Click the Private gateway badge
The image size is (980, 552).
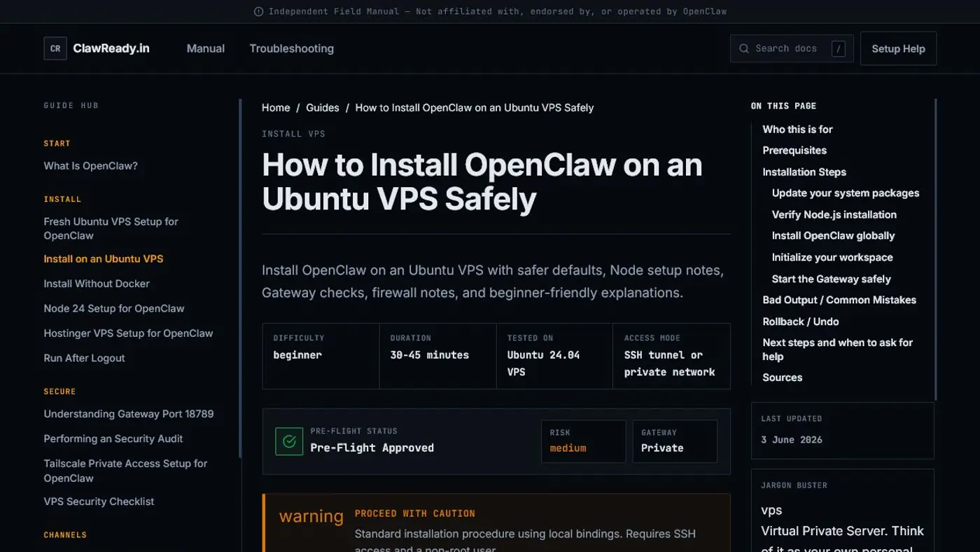(662, 448)
